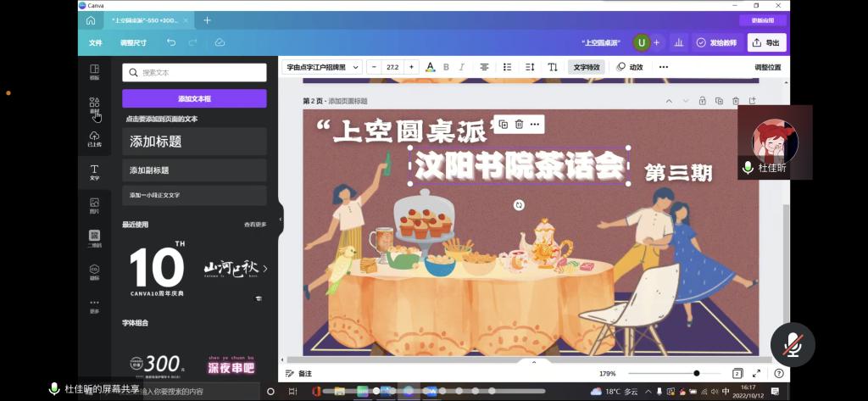Open the font family dropdown
This screenshot has height=401, width=868.
click(x=323, y=67)
